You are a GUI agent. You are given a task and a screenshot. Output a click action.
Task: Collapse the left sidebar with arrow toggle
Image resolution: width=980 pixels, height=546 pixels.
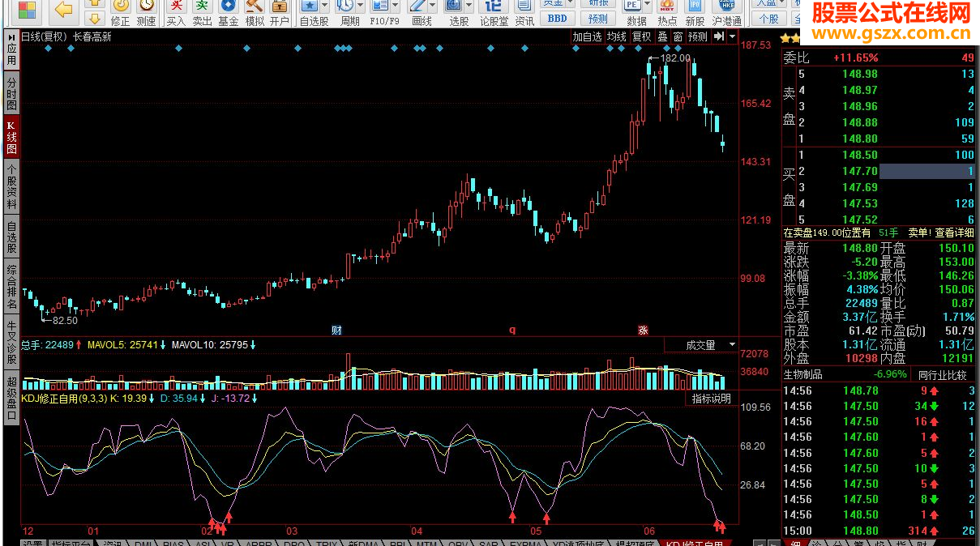pyautogui.click(x=11, y=36)
